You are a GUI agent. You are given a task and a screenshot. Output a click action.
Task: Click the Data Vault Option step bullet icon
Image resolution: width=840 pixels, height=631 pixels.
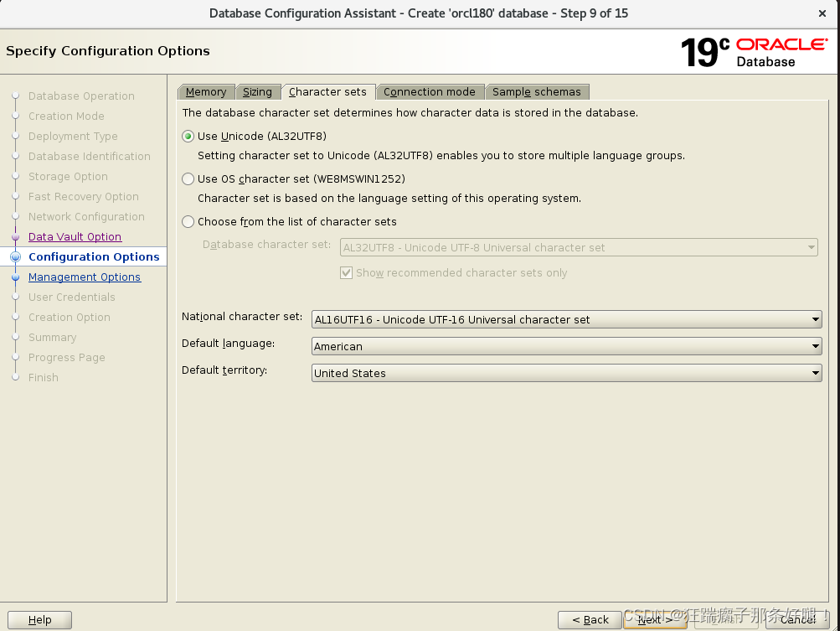pyautogui.click(x=16, y=237)
